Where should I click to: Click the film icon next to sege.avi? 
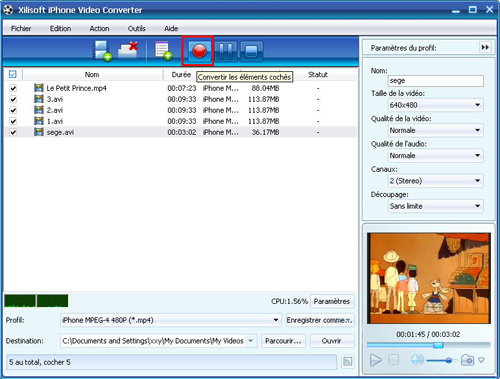(39, 132)
